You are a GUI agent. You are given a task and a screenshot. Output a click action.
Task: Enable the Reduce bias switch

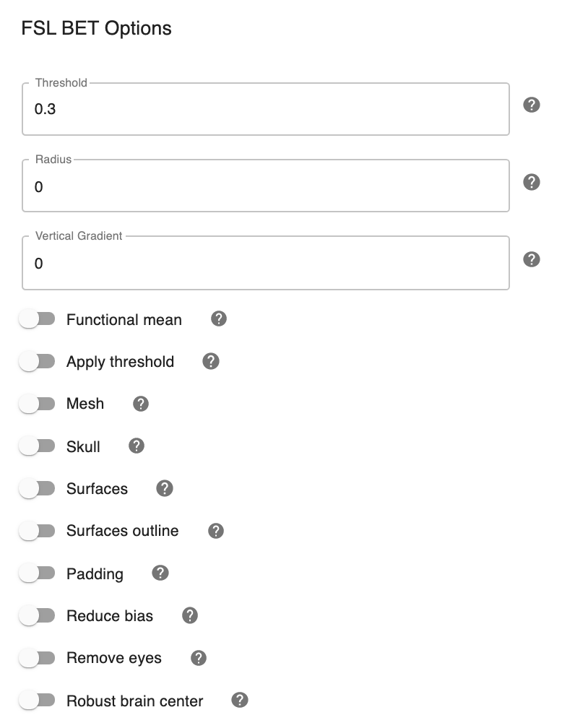tap(37, 615)
